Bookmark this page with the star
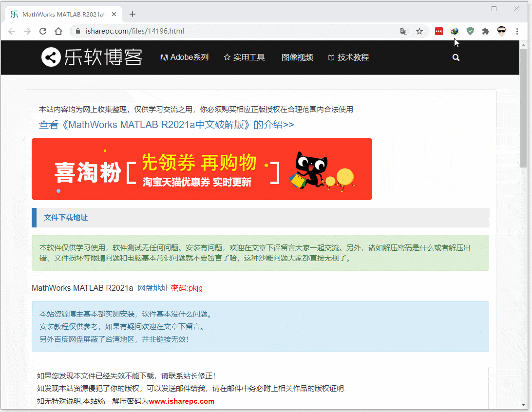Viewport: 532px width, 412px height. pos(419,31)
